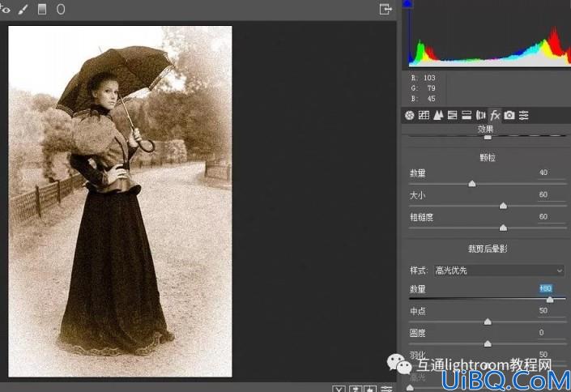Click the vignette 数量 slider handle
The image size is (571, 392).
tap(550, 299)
